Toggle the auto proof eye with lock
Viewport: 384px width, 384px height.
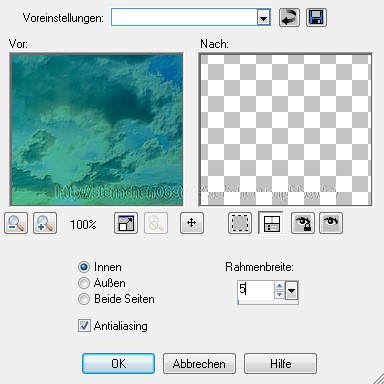pos(302,223)
